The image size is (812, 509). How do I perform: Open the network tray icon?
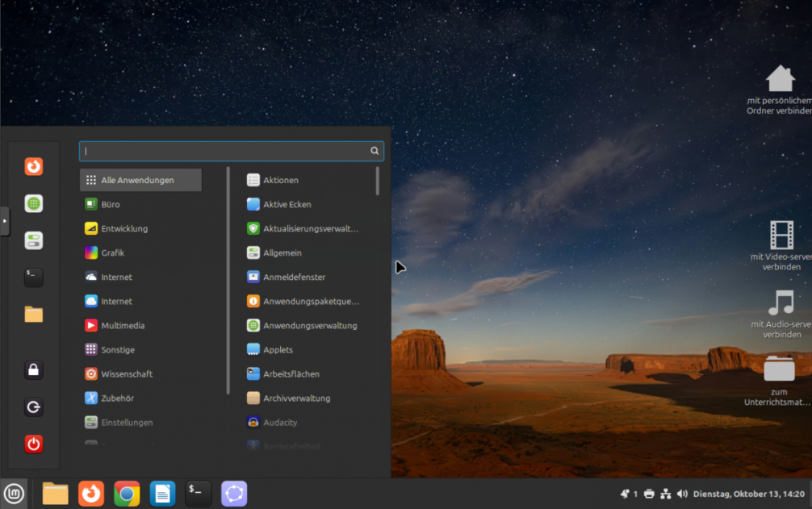click(666, 494)
